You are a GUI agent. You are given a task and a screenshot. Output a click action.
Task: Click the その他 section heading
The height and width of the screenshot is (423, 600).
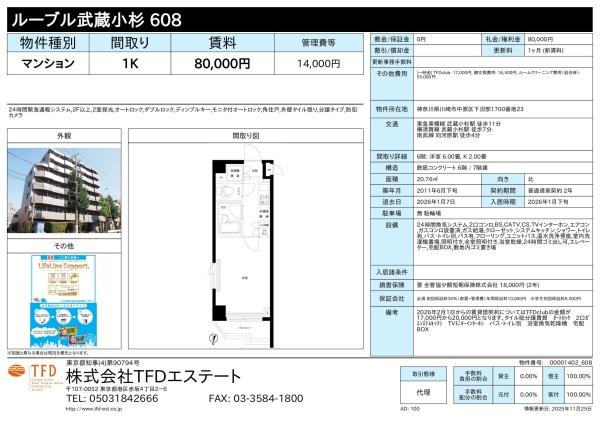[x=64, y=246]
